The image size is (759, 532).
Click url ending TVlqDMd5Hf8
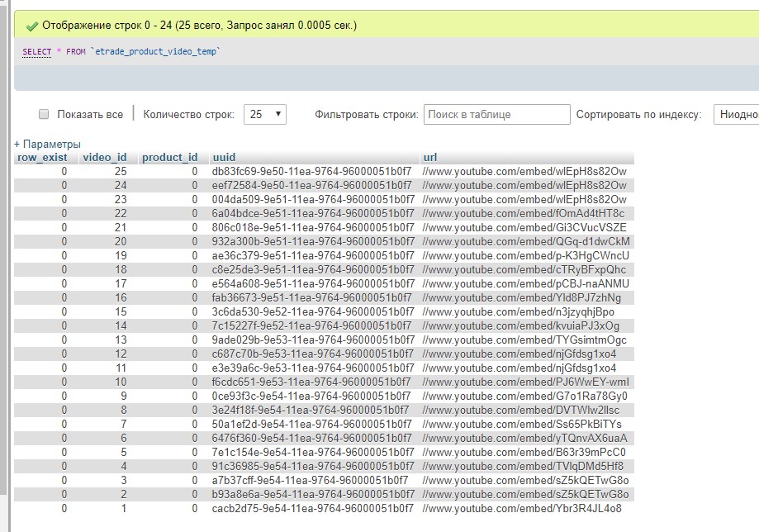(523, 466)
